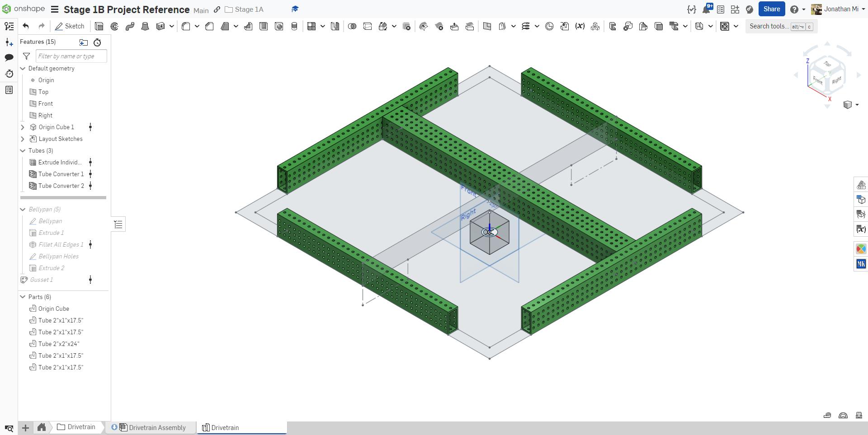Toggle the Feature list panel icon

(x=9, y=26)
